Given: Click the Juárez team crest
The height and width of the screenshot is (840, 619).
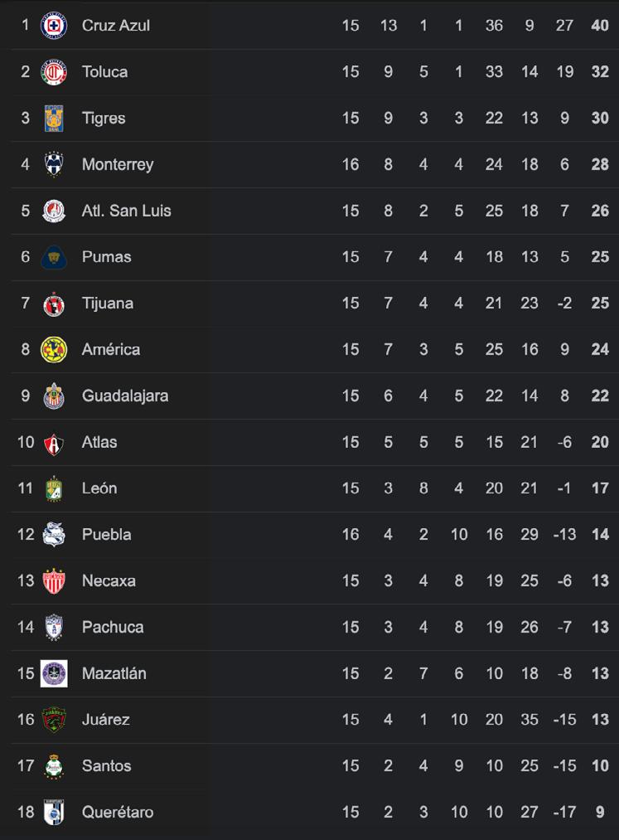Looking at the screenshot, I should [x=54, y=720].
